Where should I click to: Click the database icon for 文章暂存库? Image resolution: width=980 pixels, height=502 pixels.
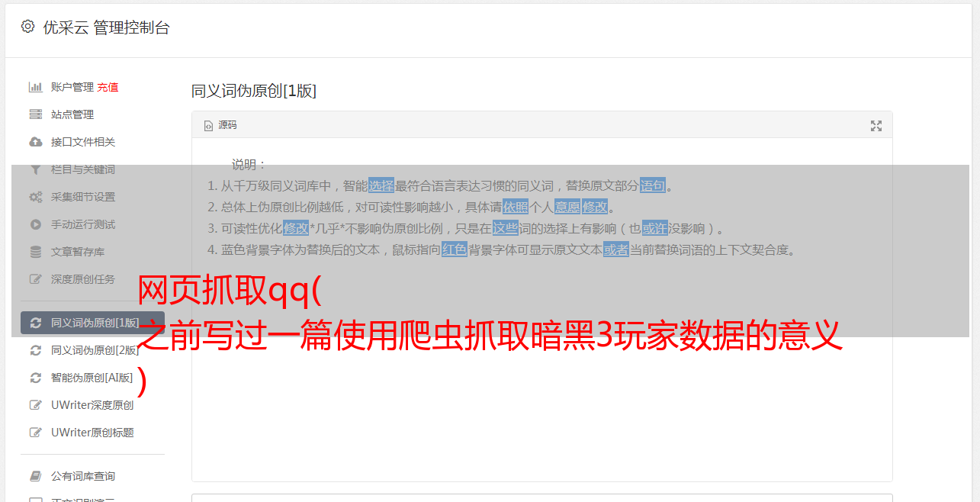[35, 252]
